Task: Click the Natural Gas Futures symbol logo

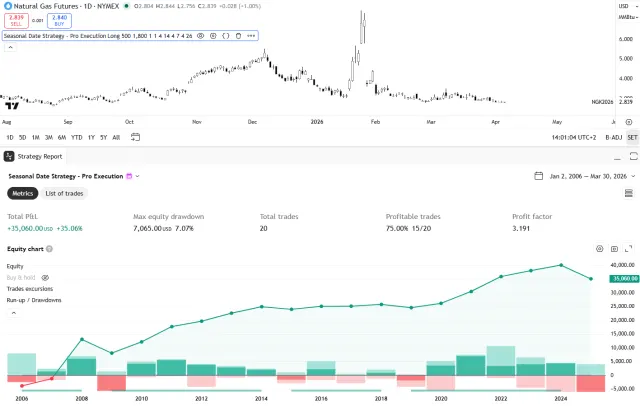Action: (x=8, y=6)
